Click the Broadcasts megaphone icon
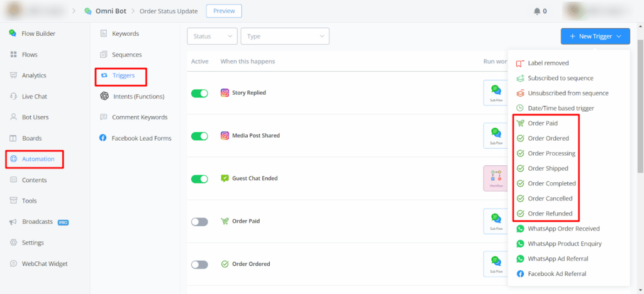This screenshot has width=644, height=294. coord(13,222)
